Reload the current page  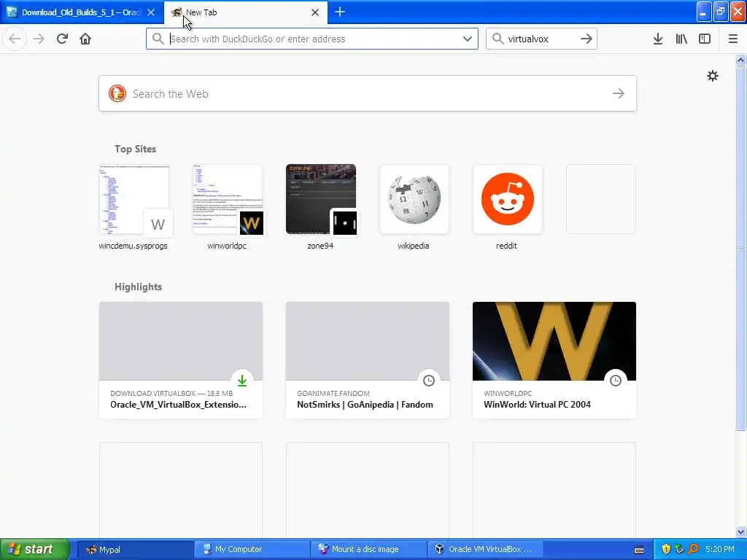[x=62, y=39]
